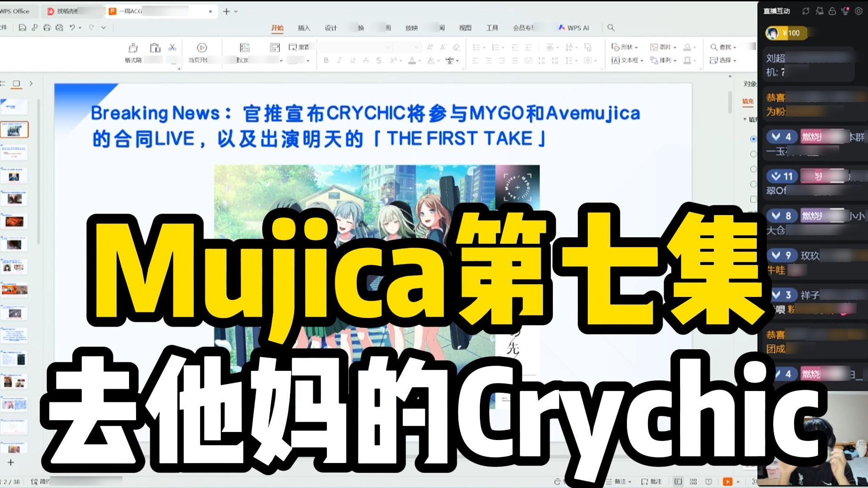Switch to Slide Sorter view icon
868x488 pixels.
pos(693,481)
